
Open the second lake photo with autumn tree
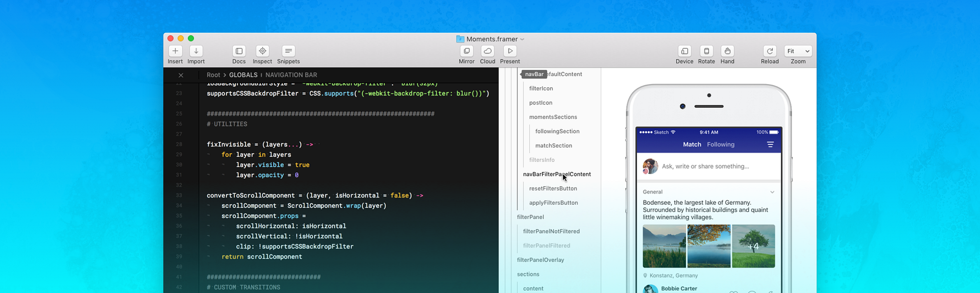tap(709, 246)
